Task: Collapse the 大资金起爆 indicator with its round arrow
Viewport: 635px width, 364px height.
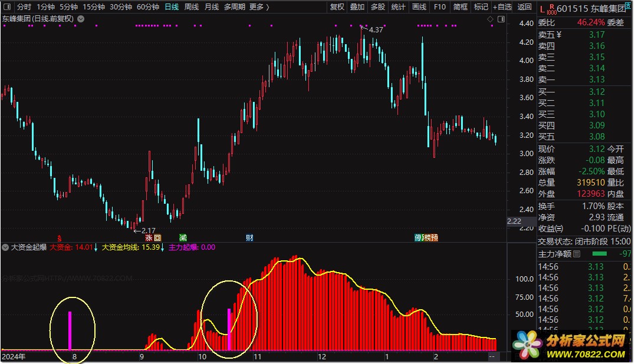Action: [5, 247]
